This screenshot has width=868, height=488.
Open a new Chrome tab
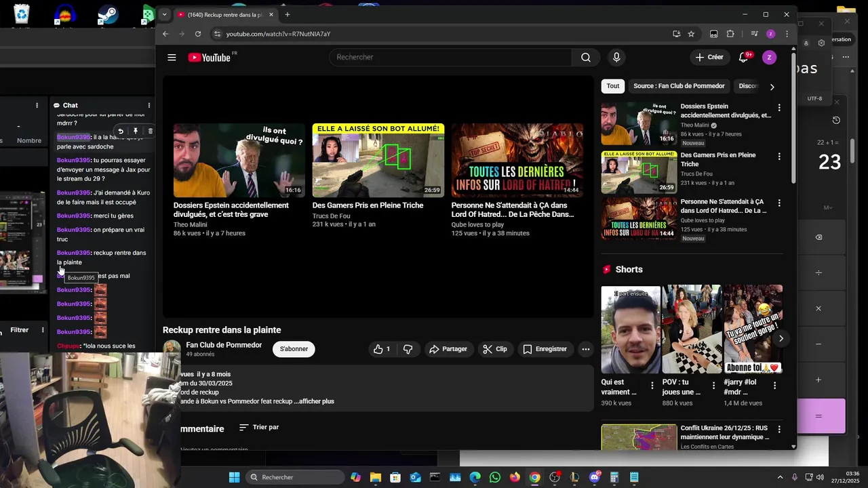coord(288,14)
